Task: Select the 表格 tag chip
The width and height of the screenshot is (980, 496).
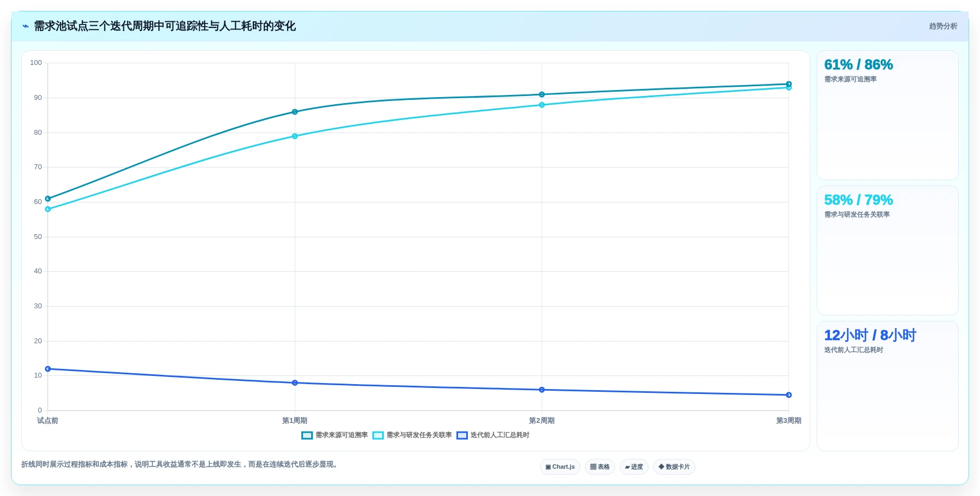Action: (600, 467)
